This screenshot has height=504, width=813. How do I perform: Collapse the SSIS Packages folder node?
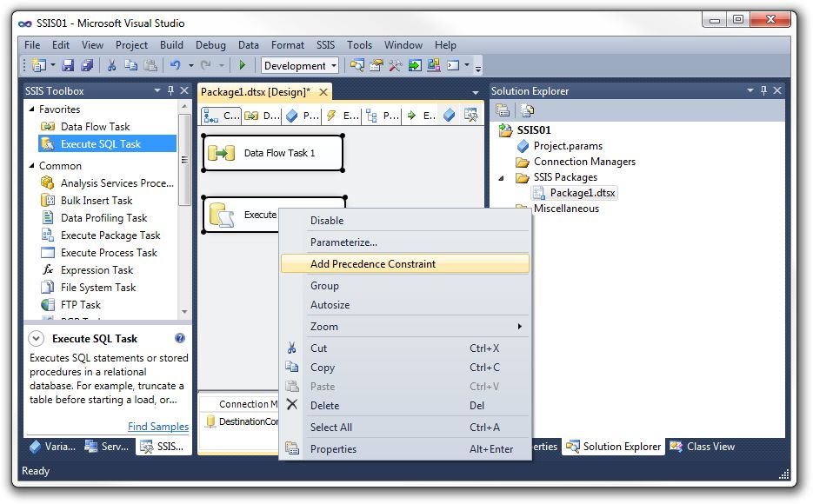[x=501, y=177]
